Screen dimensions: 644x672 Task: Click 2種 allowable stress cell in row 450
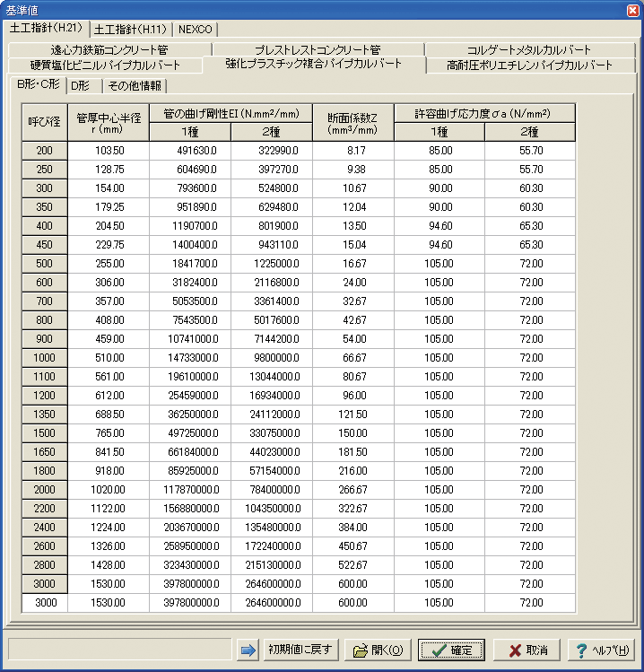530,245
